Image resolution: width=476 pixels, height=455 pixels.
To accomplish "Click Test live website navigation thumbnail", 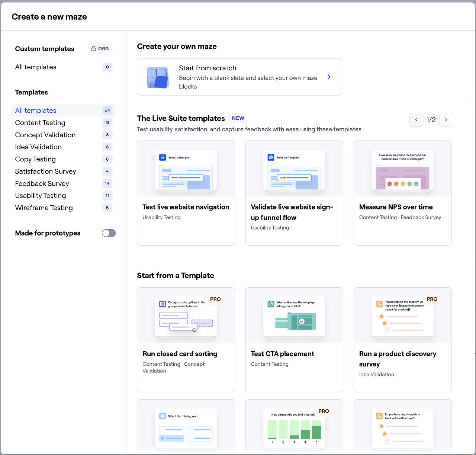I will click(x=186, y=169).
